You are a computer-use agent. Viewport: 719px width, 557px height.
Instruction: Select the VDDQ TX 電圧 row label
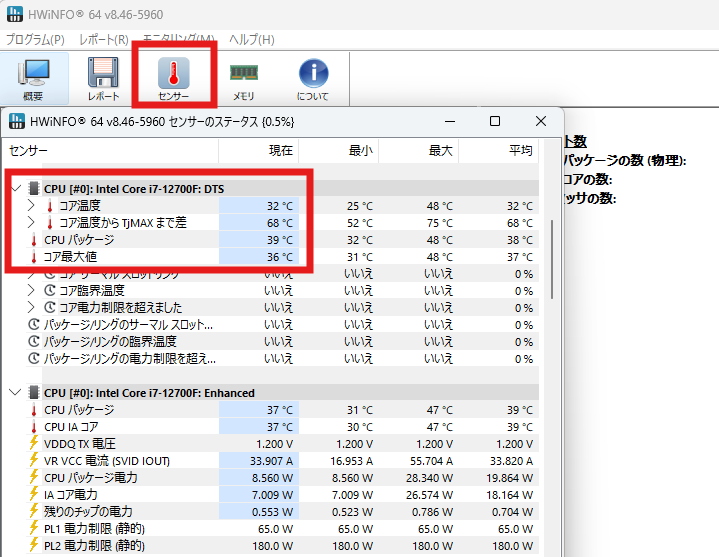pos(80,444)
